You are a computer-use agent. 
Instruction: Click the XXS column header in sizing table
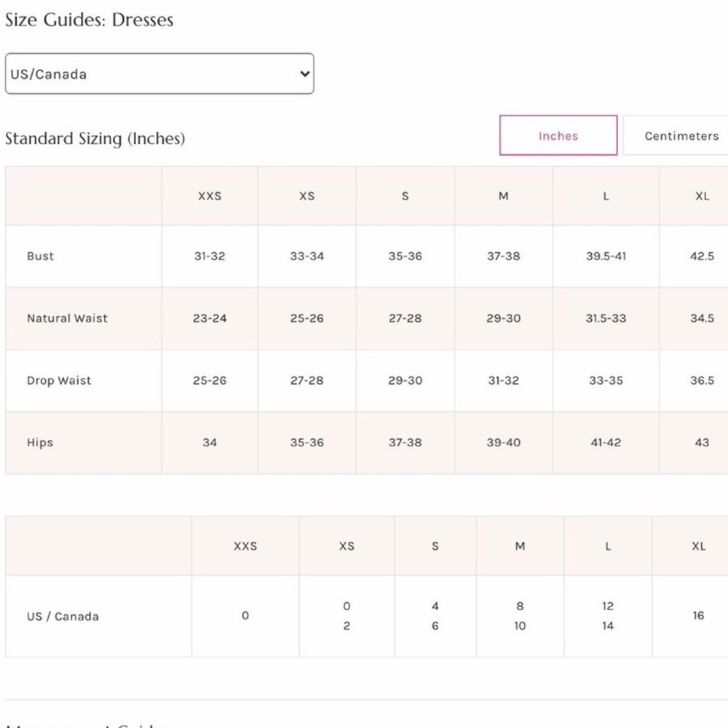point(210,196)
